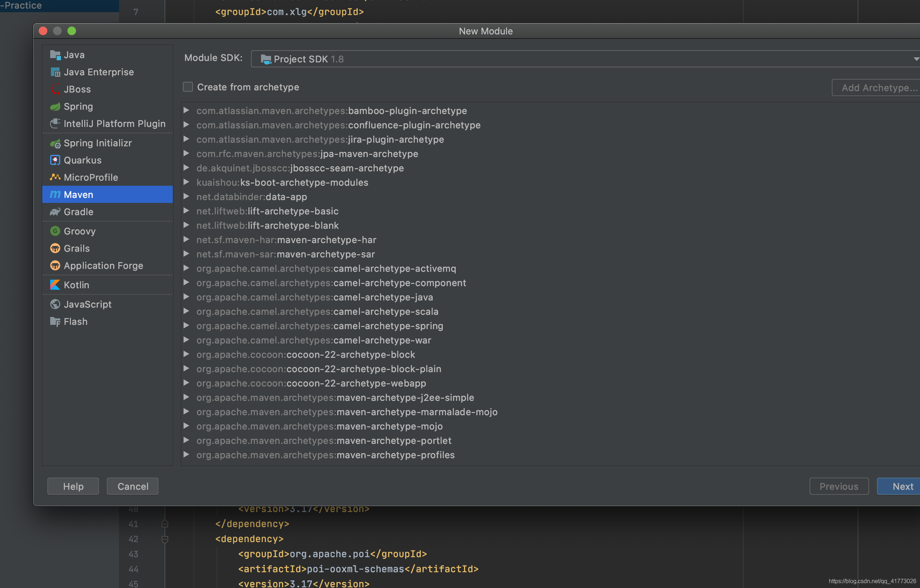Click the Cancel button
The width and height of the screenshot is (920, 588).
(132, 486)
